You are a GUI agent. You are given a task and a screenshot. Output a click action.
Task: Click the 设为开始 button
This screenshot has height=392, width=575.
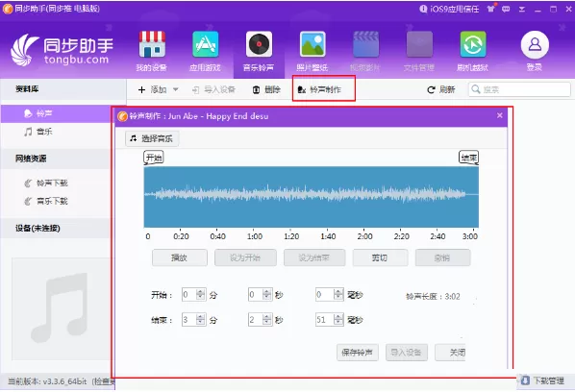[245, 257]
